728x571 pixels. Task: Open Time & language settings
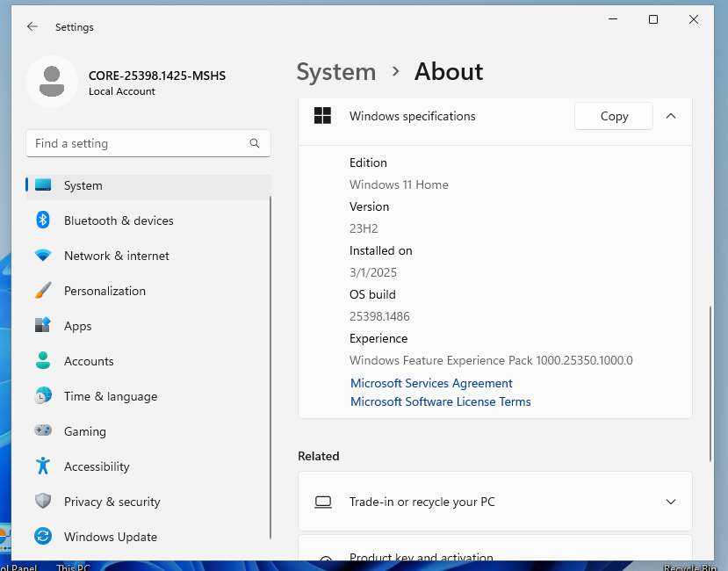148,396
